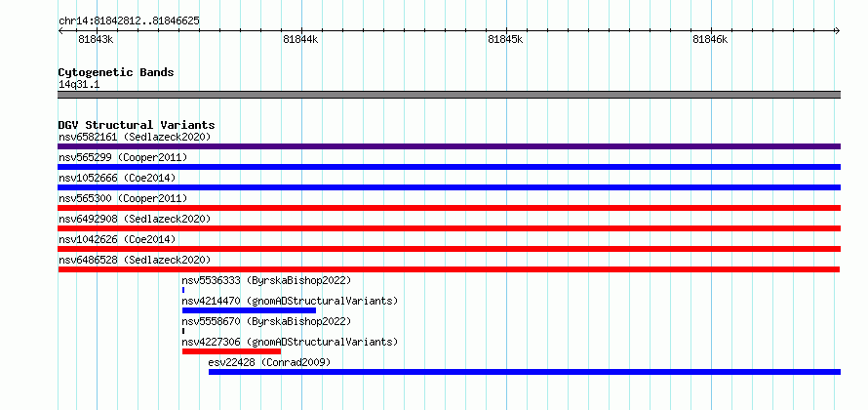The image size is (868, 410).
Task: Click the right arrowhead of the ruler
Action: [838, 30]
